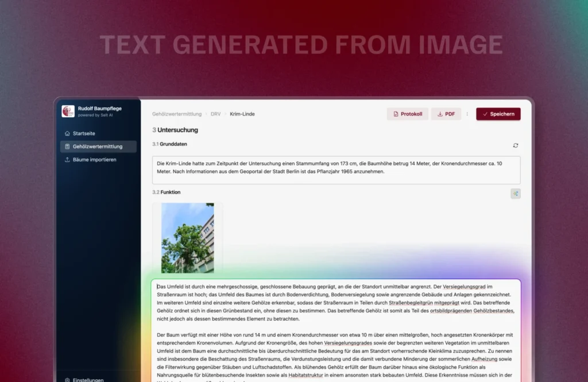Click the AI sparkle icon beside Funktion
Screen dimensions: 588x382
[516, 194]
